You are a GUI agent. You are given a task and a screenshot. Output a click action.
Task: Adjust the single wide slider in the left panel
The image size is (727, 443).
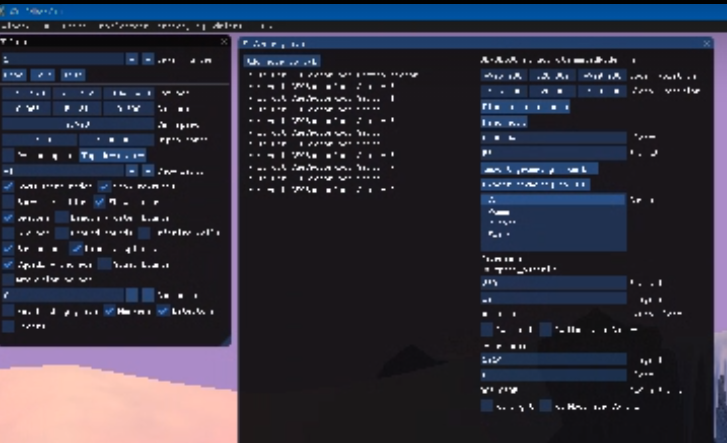coord(78,124)
